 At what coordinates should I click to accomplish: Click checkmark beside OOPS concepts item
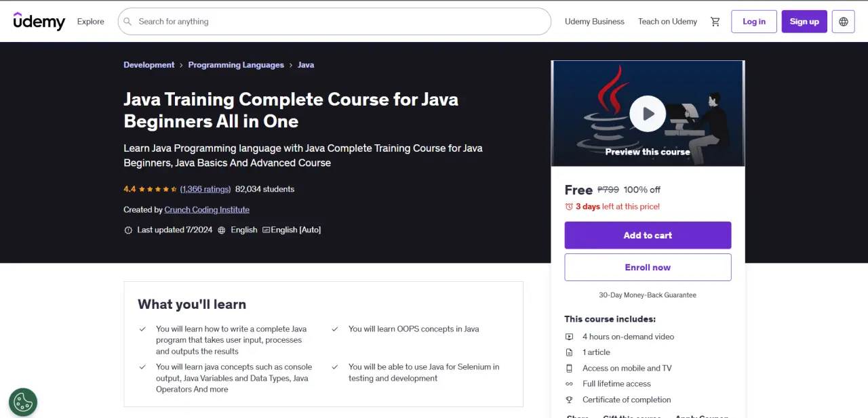pyautogui.click(x=335, y=329)
